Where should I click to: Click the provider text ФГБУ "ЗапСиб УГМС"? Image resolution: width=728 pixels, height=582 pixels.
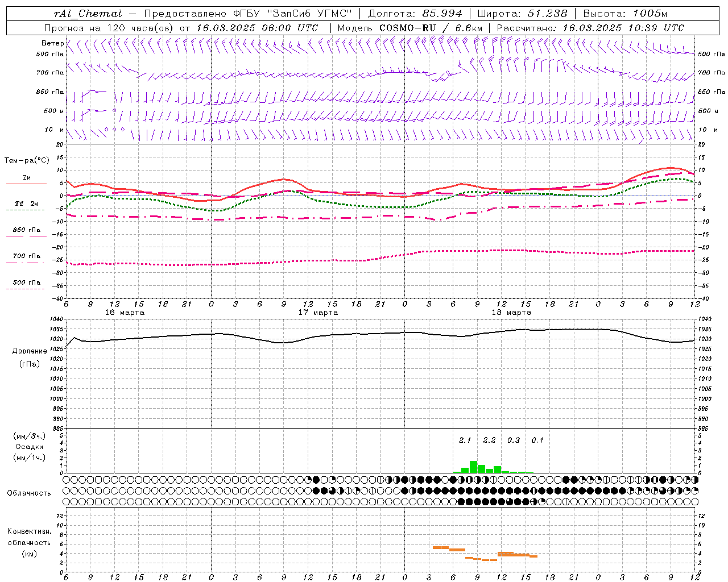292,14
